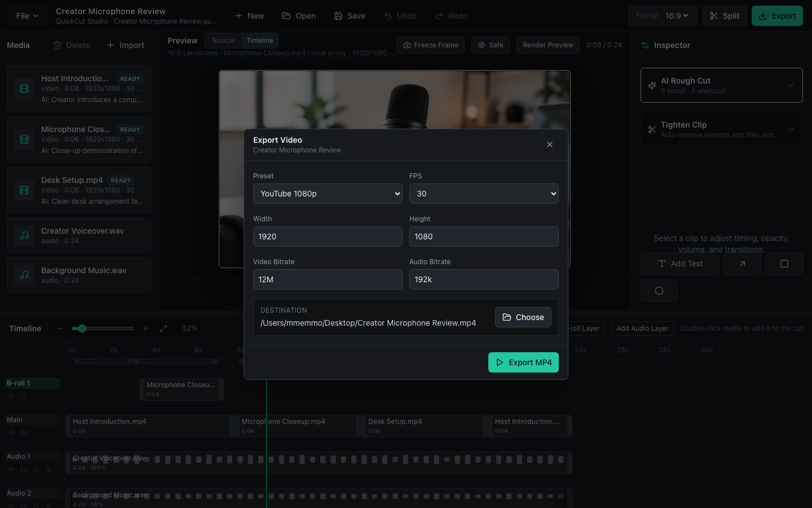Click the 26s timeline ruler mark
Screen dimensions: 812x508
[623, 350]
